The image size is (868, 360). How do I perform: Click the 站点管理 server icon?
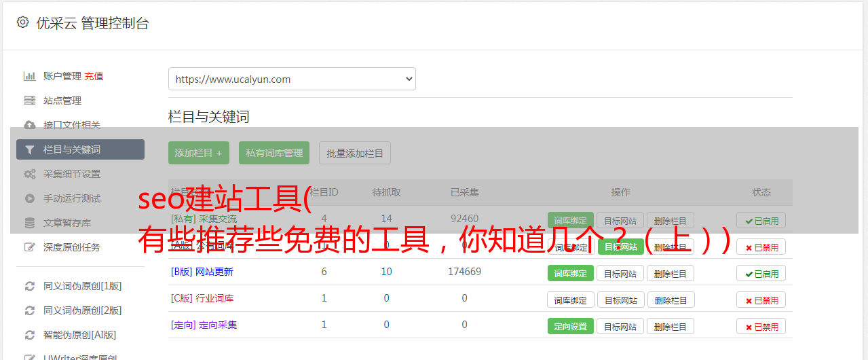[29, 101]
